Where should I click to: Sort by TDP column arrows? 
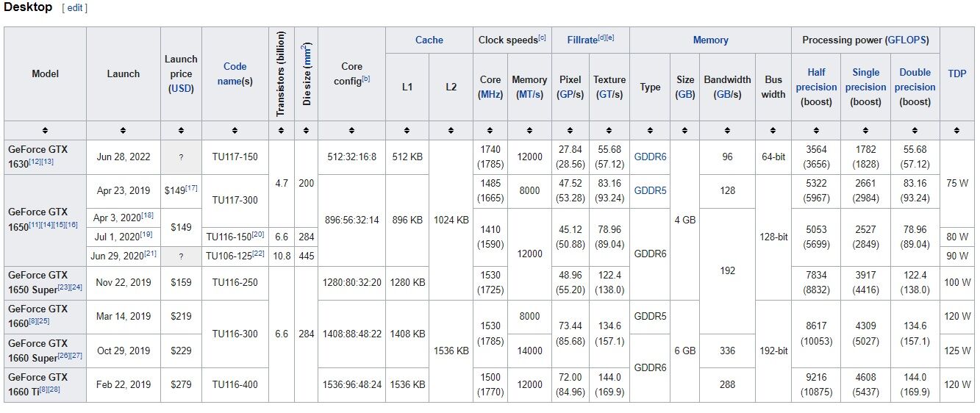coord(957,131)
